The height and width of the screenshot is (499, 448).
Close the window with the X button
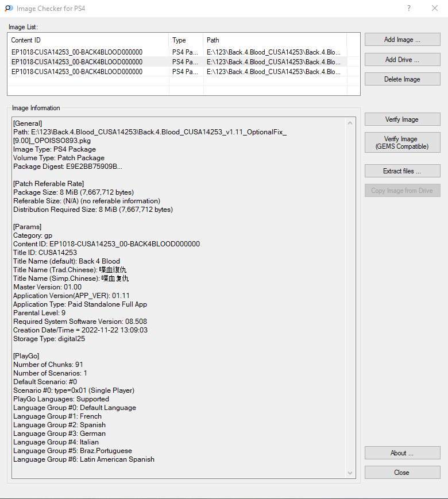coord(435,8)
